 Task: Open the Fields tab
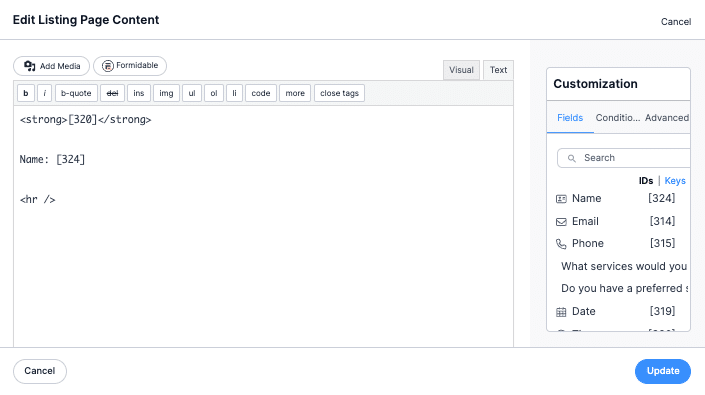(x=570, y=118)
